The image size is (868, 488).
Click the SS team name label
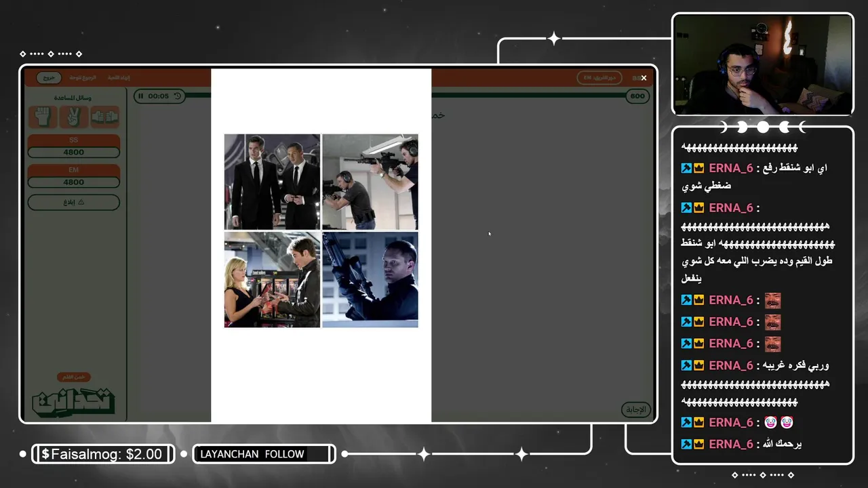(74, 140)
